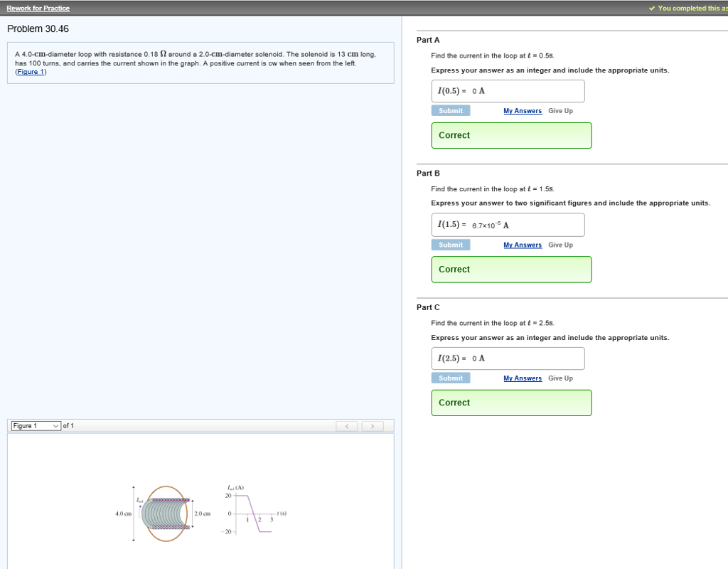The image size is (728, 569).
Task: Click the I(1.5) answer input field
Action: tap(508, 224)
